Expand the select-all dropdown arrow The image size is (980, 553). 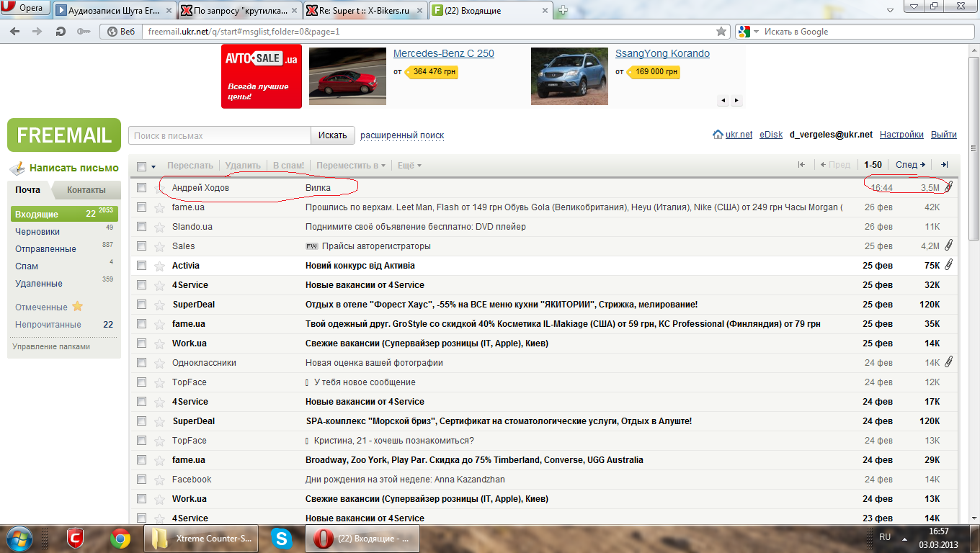point(153,166)
